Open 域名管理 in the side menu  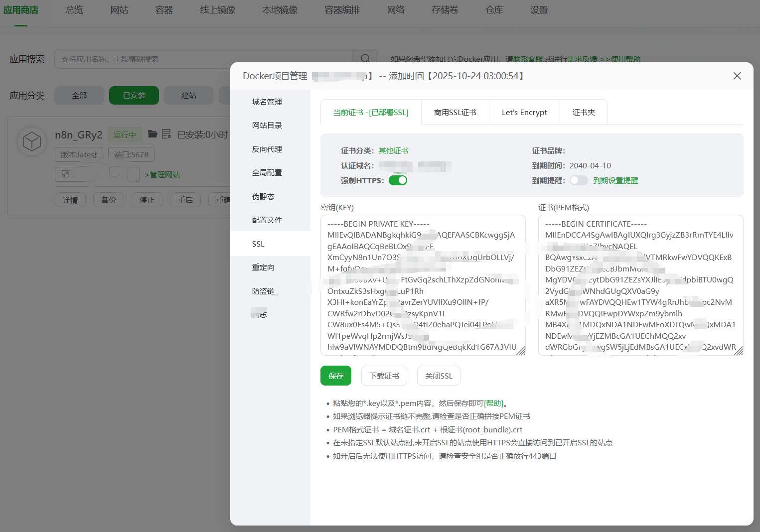[267, 102]
